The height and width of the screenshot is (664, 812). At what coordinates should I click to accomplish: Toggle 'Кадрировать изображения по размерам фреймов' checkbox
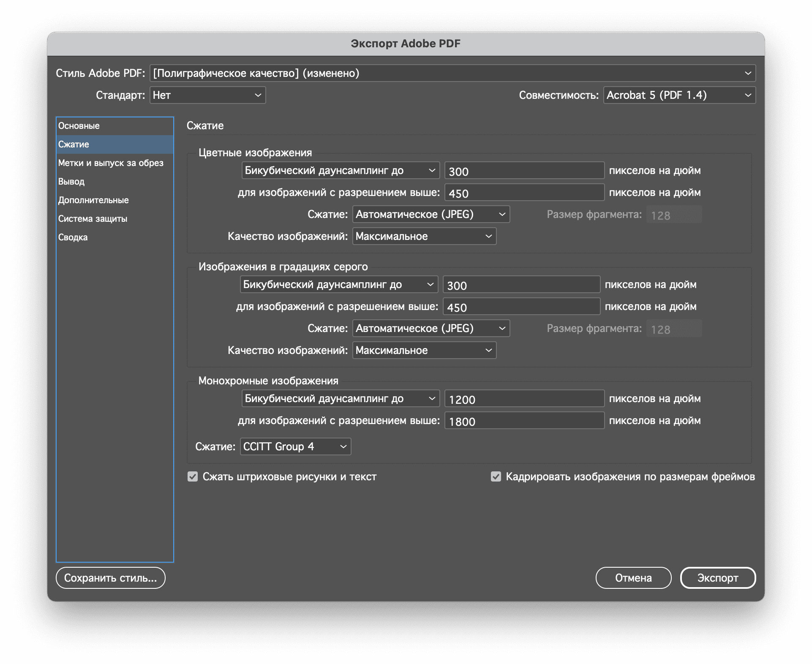[x=496, y=477]
